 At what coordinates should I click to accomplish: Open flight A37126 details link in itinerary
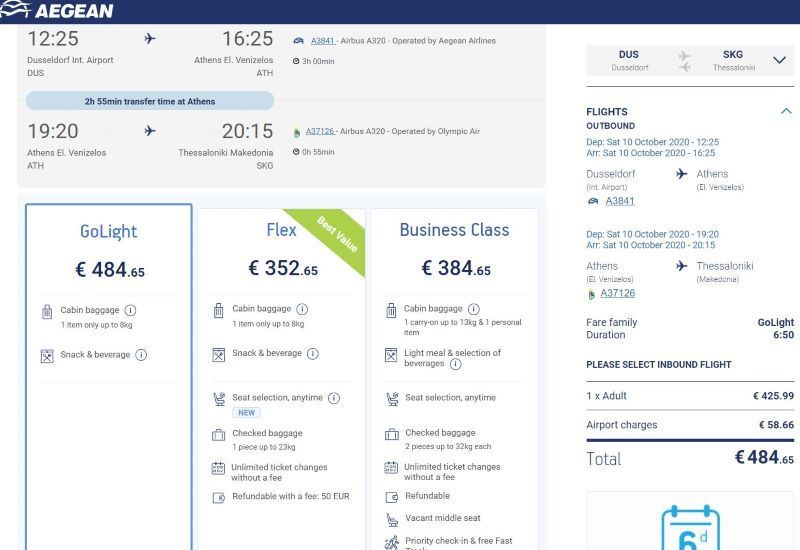pyautogui.click(x=320, y=131)
